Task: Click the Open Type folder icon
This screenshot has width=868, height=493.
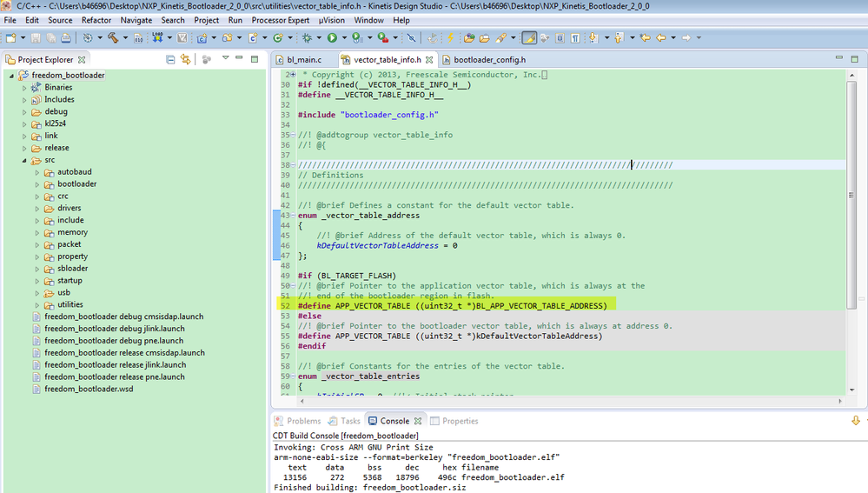Action: (469, 37)
